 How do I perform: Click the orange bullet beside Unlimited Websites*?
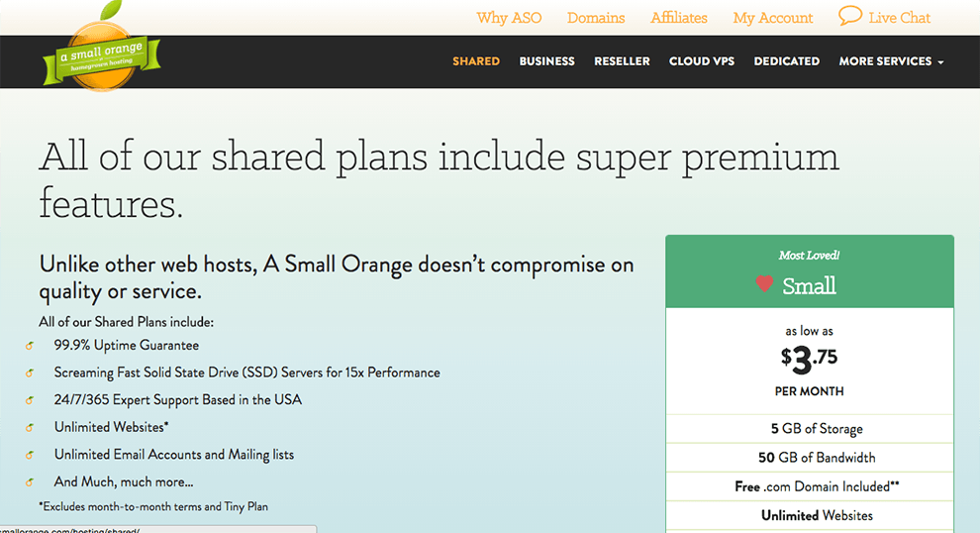[29, 428]
